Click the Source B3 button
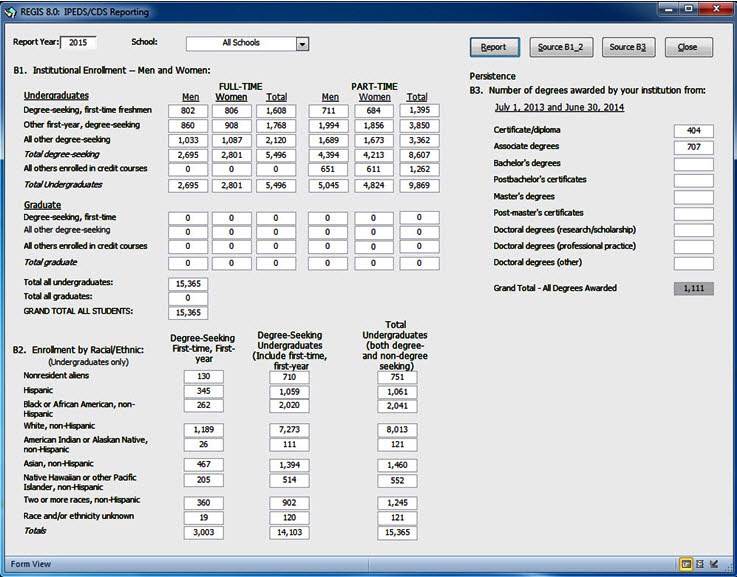This screenshot has height=577, width=737. tap(627, 47)
